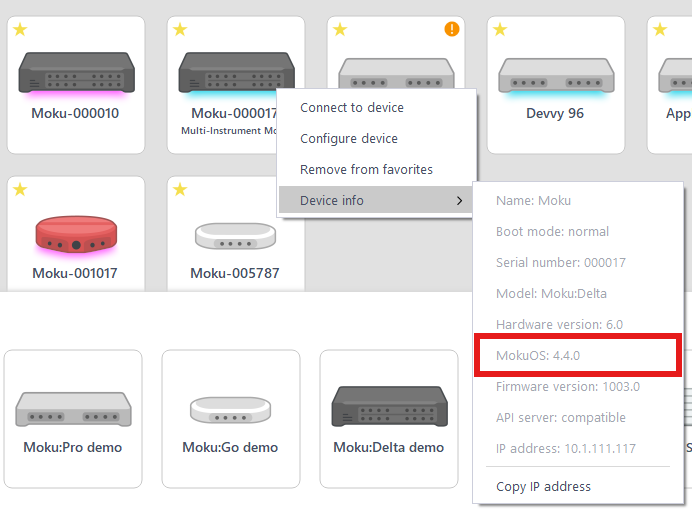Toggle favorite star on Moku-005787
Screen dimensions: 692x522
180,189
